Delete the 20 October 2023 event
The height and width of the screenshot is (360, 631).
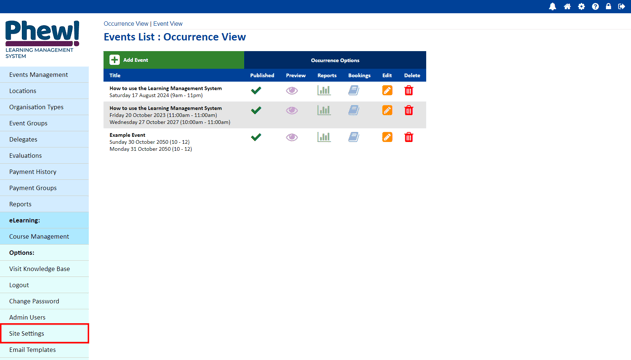click(408, 110)
